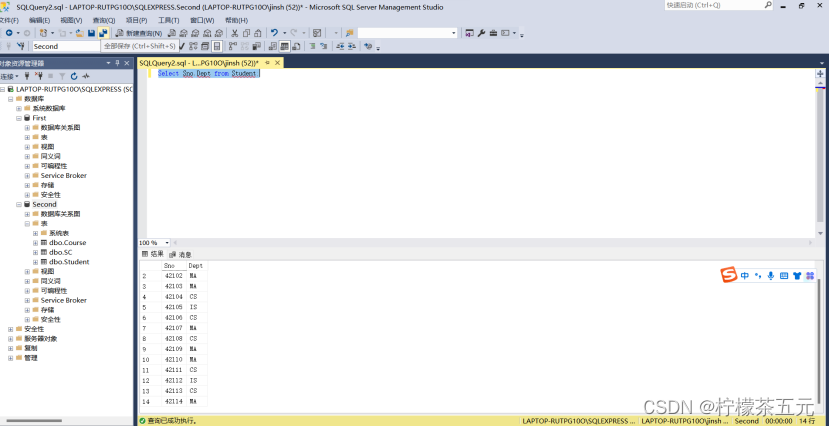Toggle Object Explorer auto-hide pin
This screenshot has width=829, height=426.
tap(117, 63)
